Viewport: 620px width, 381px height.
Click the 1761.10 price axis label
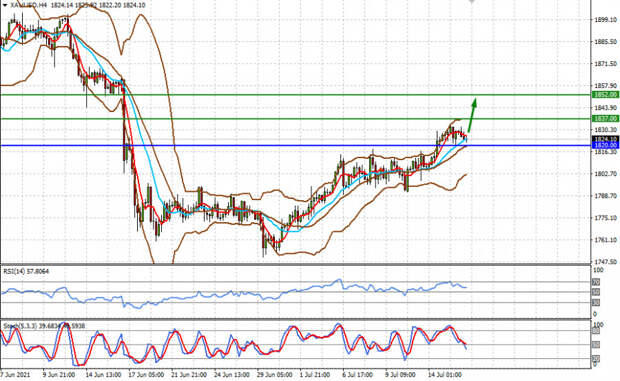point(606,240)
